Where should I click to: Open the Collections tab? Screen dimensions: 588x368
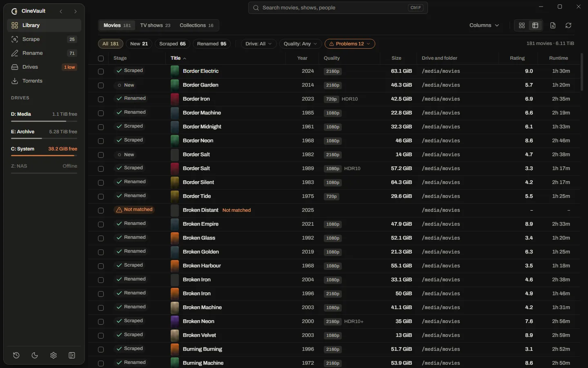(x=196, y=25)
